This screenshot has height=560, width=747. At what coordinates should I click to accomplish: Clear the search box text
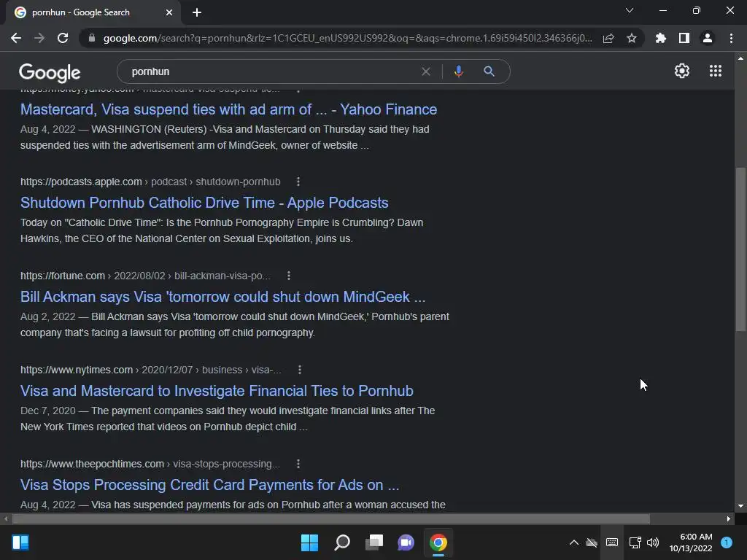click(x=426, y=71)
